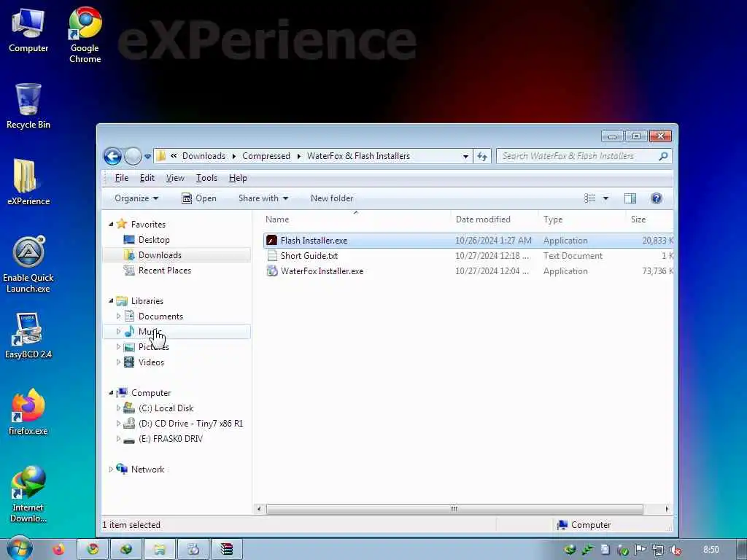Click the Refresh button beside the address bar
Image resolution: width=747 pixels, height=560 pixels.
(482, 156)
